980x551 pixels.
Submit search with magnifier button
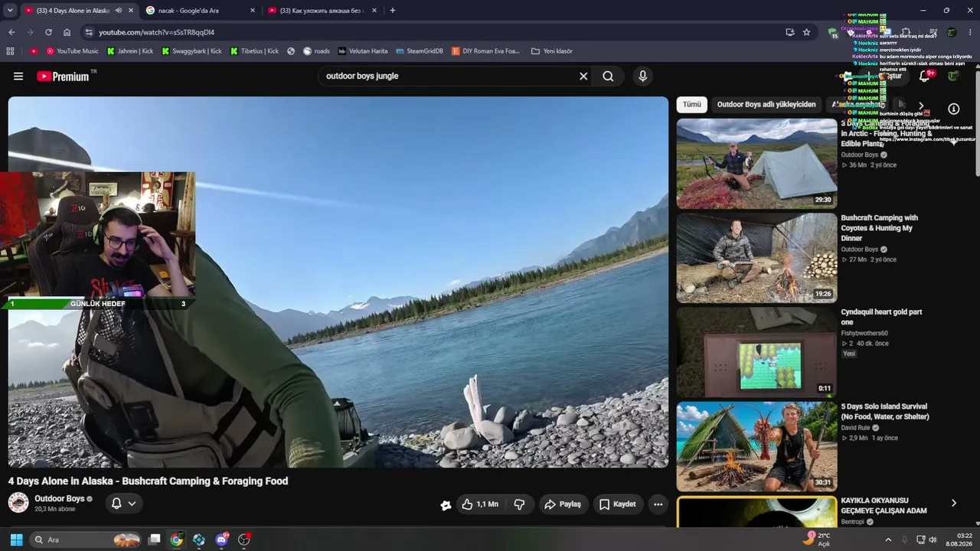pyautogui.click(x=608, y=77)
